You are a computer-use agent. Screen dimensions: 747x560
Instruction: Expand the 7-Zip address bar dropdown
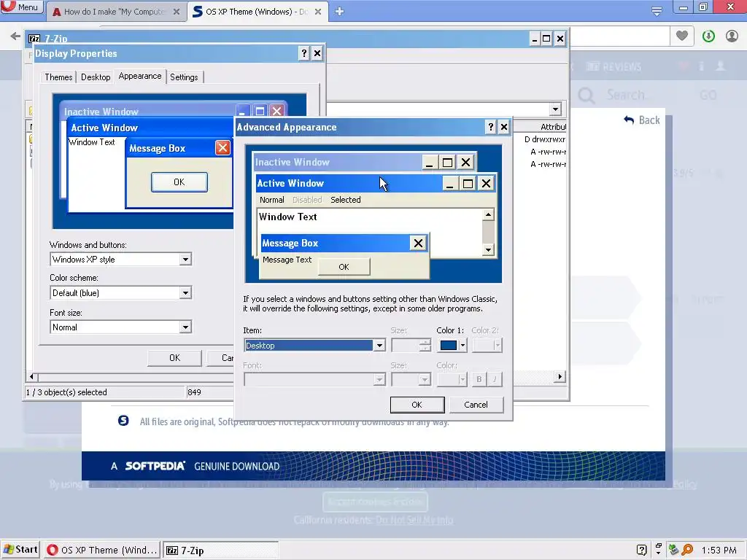click(555, 109)
